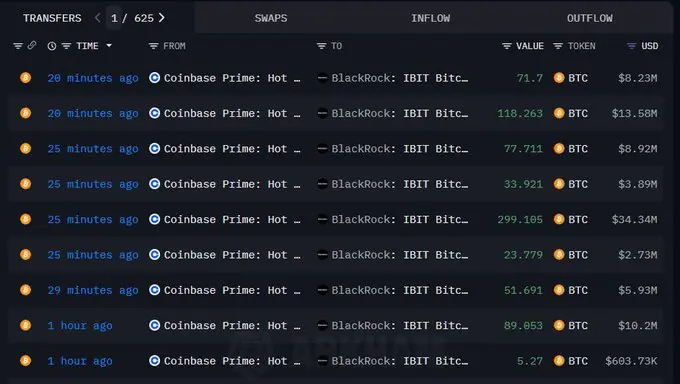This screenshot has height=384, width=680.
Task: Switch to the OUTFLOW tab
Action: tap(590, 18)
